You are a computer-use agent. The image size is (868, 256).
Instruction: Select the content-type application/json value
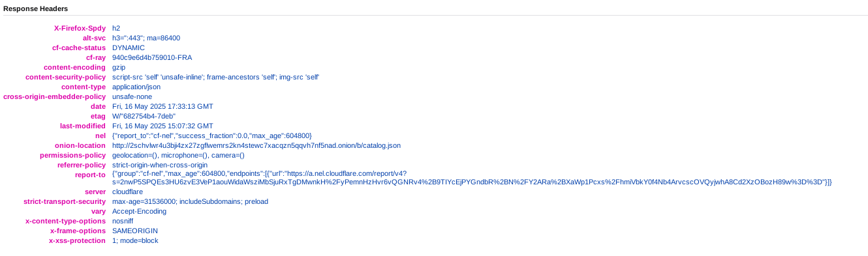(x=136, y=87)
